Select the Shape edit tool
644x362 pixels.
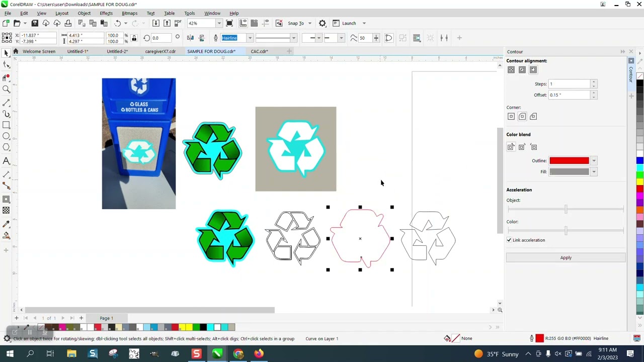(6, 64)
